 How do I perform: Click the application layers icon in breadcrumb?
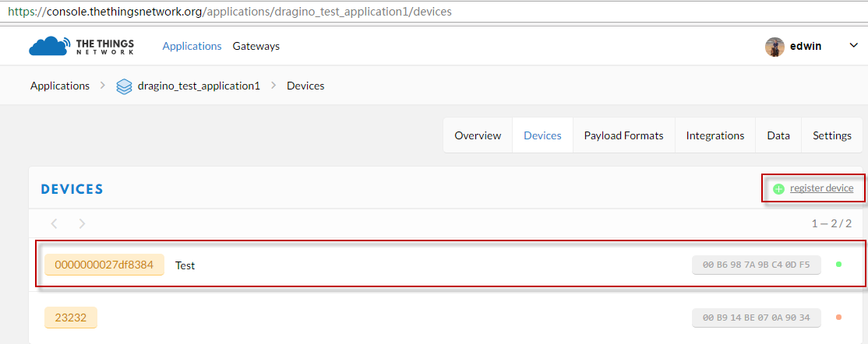pos(124,86)
